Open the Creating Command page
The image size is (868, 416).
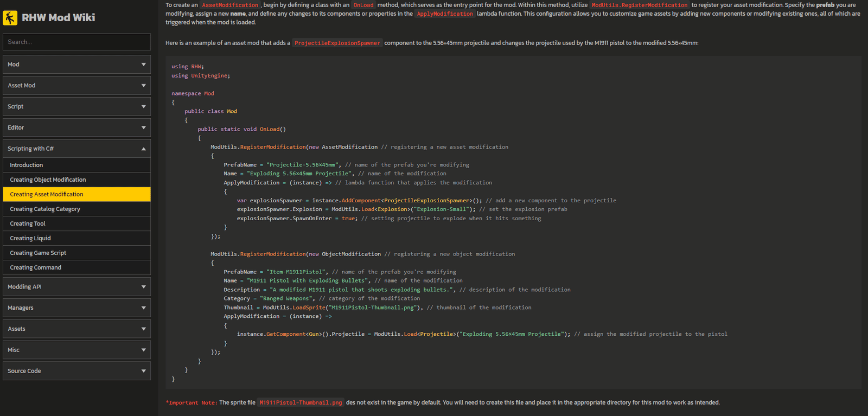(x=76, y=267)
